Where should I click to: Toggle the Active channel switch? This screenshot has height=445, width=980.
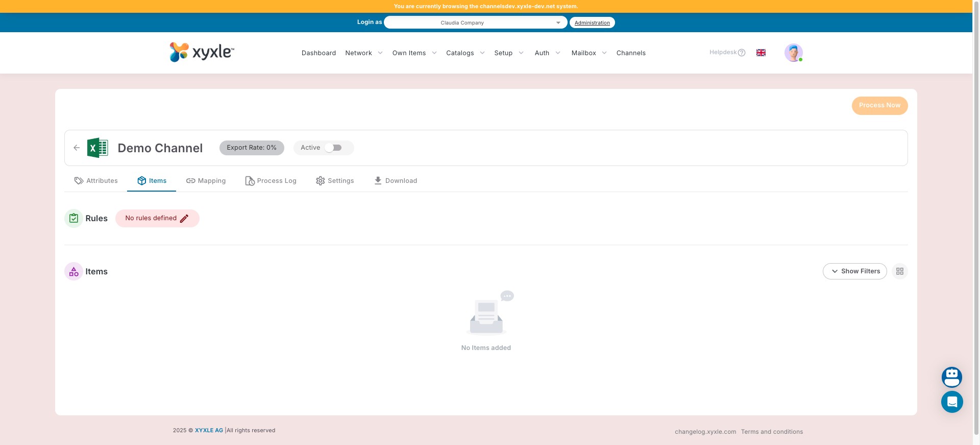coord(334,148)
